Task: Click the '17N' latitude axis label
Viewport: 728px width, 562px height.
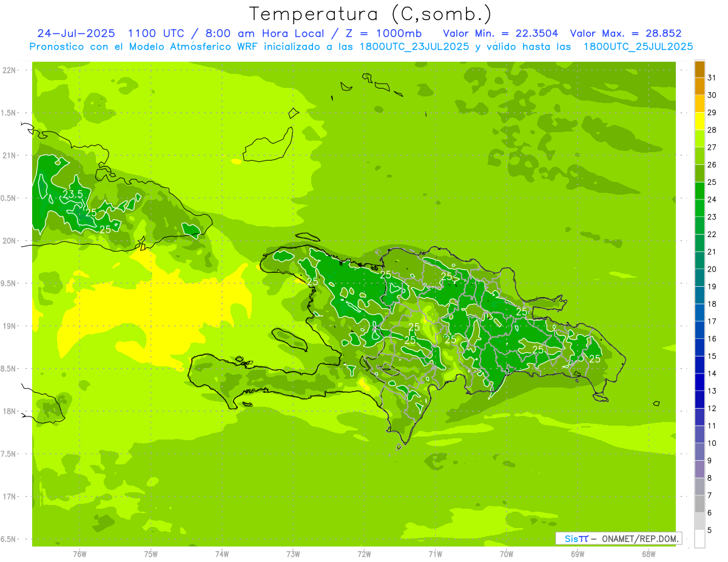Action: click(x=9, y=497)
